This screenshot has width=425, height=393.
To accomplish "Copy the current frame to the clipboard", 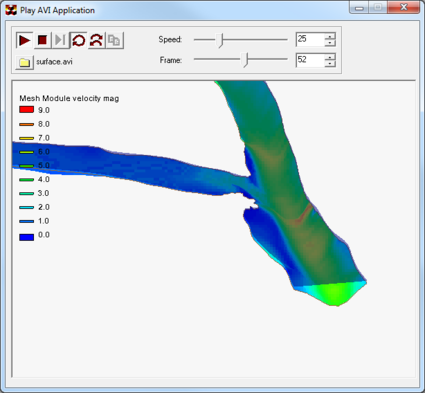I will tap(115, 40).
